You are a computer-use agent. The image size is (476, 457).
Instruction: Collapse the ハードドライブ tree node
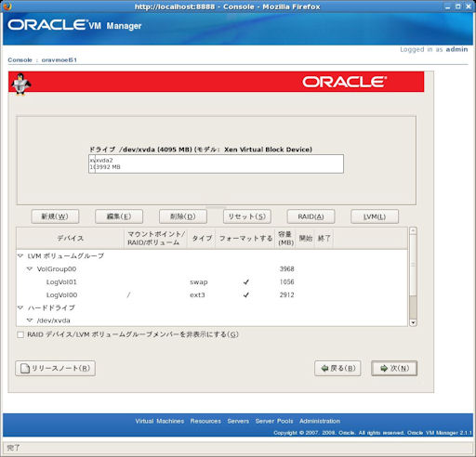pos(20,307)
